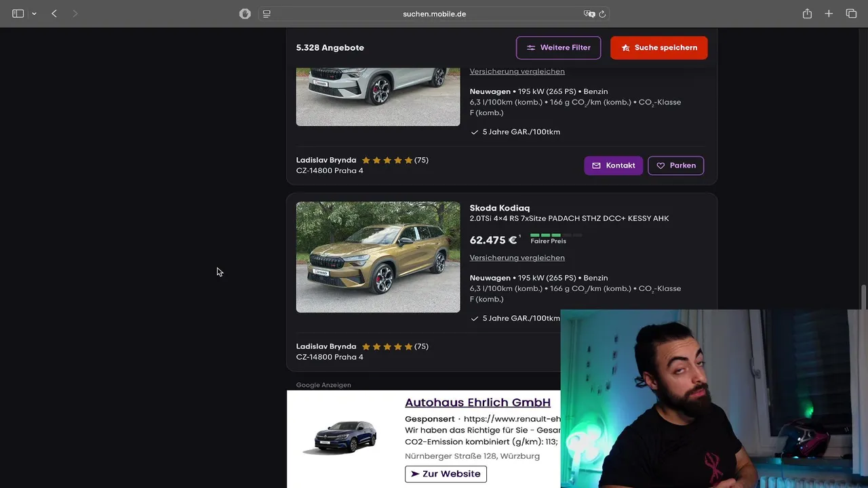This screenshot has height=488, width=868.
Task: Open the page reader menu icon
Action: (x=267, y=14)
